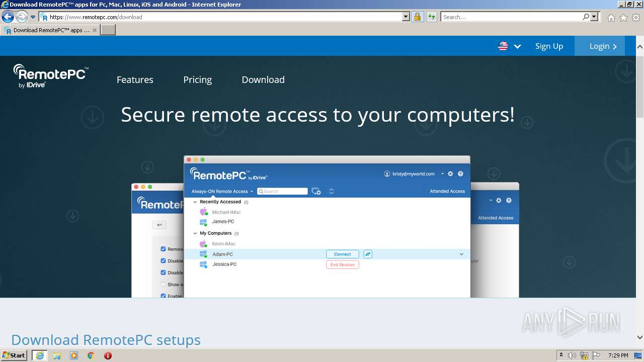Viewport: 644px width, 362px height.
Task: Click the Connect button for Adam-PC
Action: tap(343, 254)
